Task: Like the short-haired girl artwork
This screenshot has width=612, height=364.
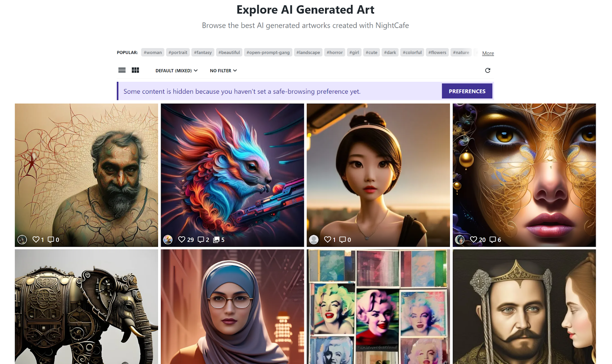Action: [x=328, y=239]
